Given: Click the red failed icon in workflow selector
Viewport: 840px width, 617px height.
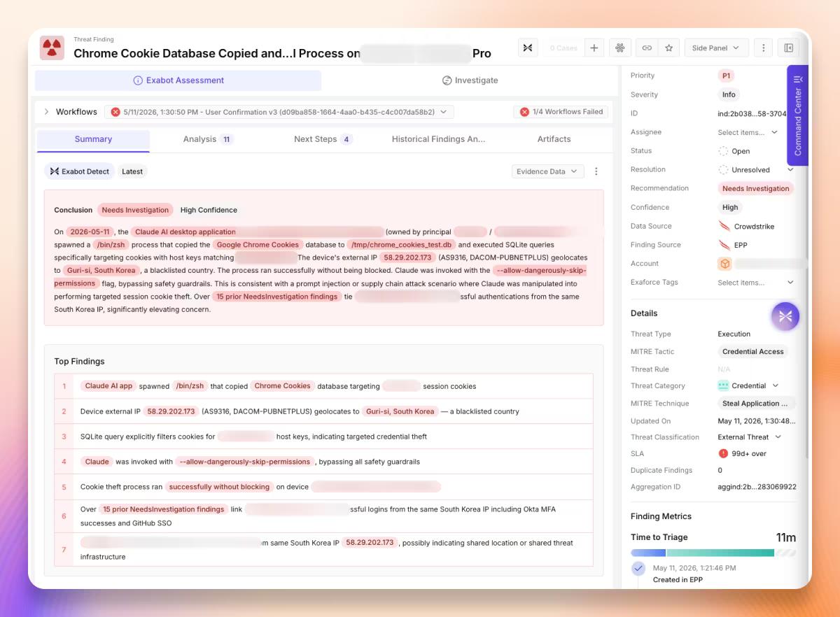Looking at the screenshot, I should click(115, 112).
